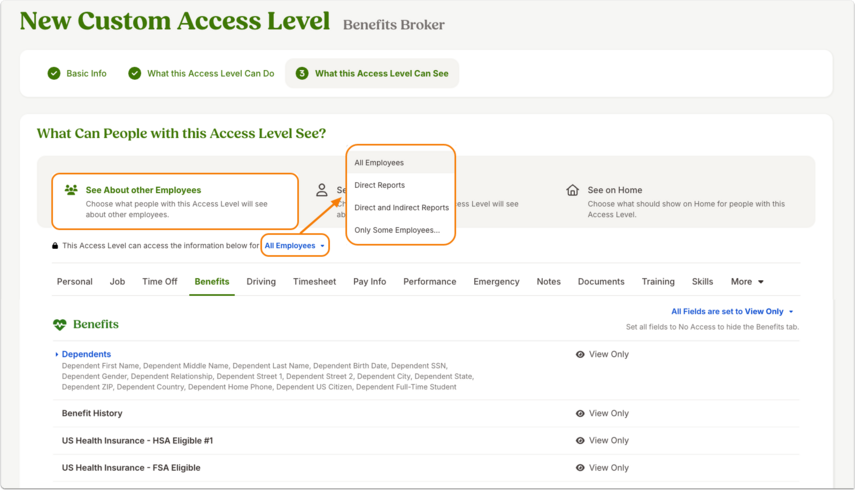Click US Health Insurance - FSA Eligible label
Image resolution: width=855 pixels, height=490 pixels.
pyautogui.click(x=131, y=468)
